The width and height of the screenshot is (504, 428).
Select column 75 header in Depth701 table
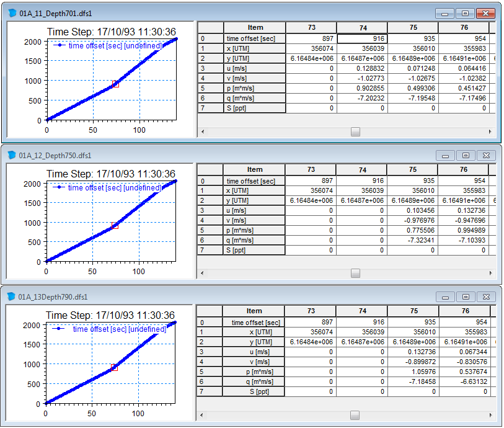413,27
